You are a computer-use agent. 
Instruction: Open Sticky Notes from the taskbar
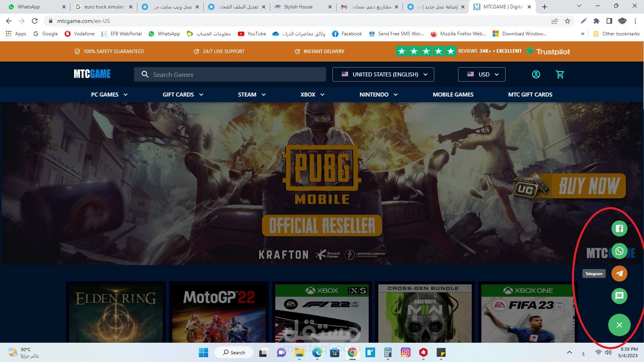pyautogui.click(x=441, y=353)
